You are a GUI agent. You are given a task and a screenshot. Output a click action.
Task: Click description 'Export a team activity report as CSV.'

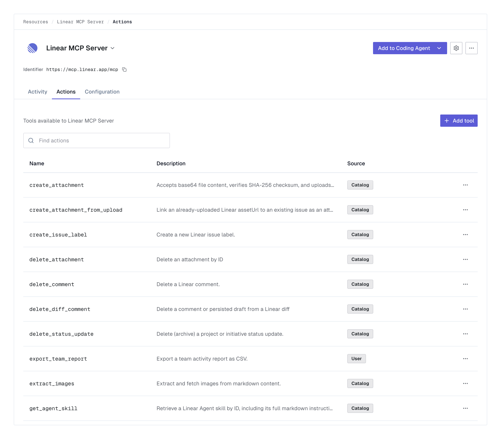tap(202, 359)
